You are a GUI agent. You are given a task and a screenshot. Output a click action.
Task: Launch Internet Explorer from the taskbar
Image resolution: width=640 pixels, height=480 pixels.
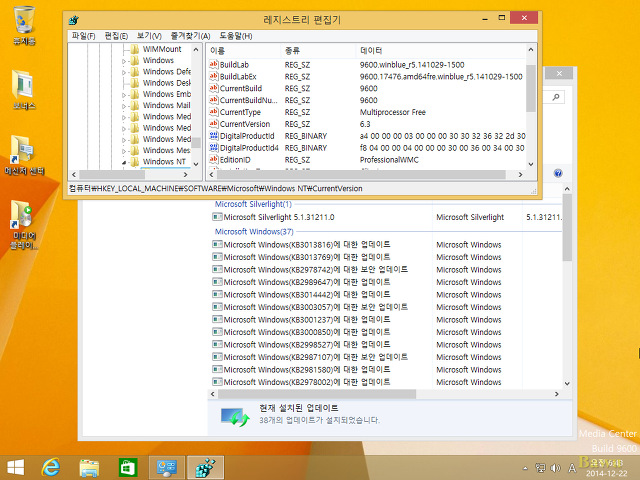click(51, 467)
